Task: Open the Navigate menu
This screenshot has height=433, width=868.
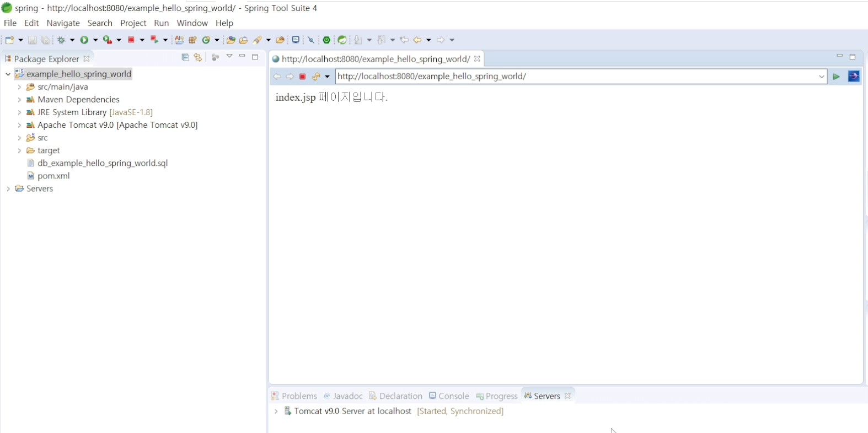Action: point(63,23)
